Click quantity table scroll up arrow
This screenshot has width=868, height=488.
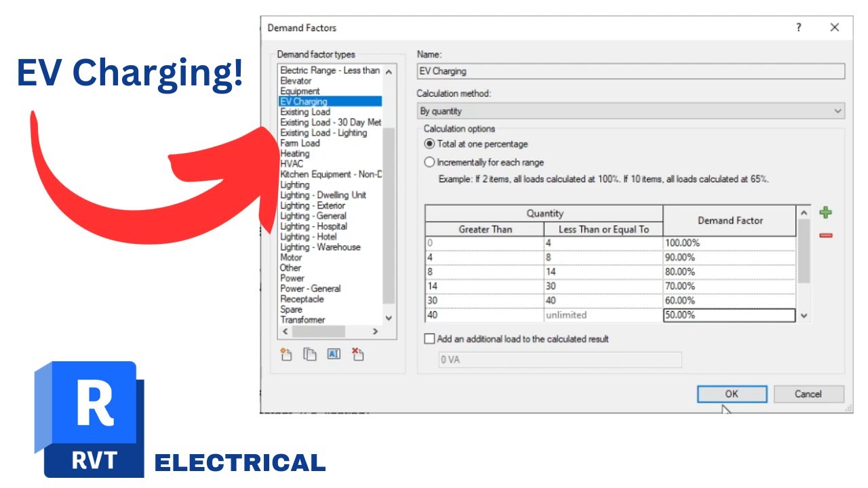tap(804, 213)
